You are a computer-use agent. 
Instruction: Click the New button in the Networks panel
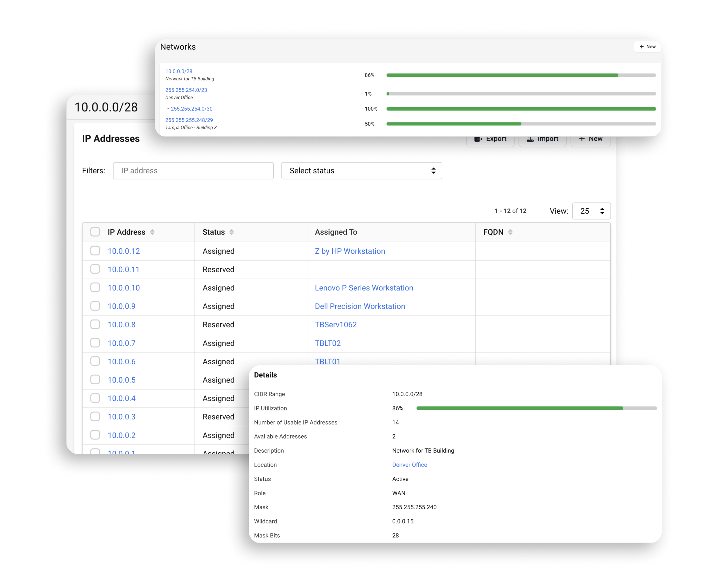[647, 47]
